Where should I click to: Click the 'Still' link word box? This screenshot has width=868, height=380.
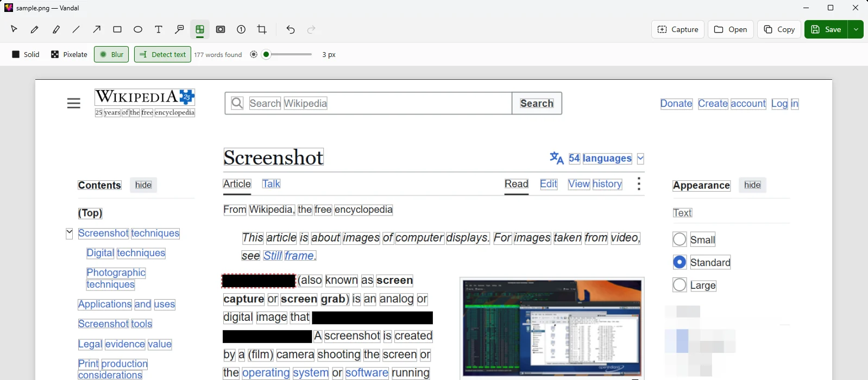pyautogui.click(x=273, y=256)
